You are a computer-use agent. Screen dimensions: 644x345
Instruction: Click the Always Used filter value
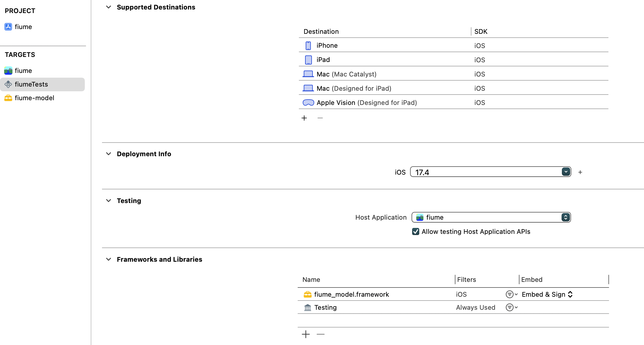coord(476,307)
